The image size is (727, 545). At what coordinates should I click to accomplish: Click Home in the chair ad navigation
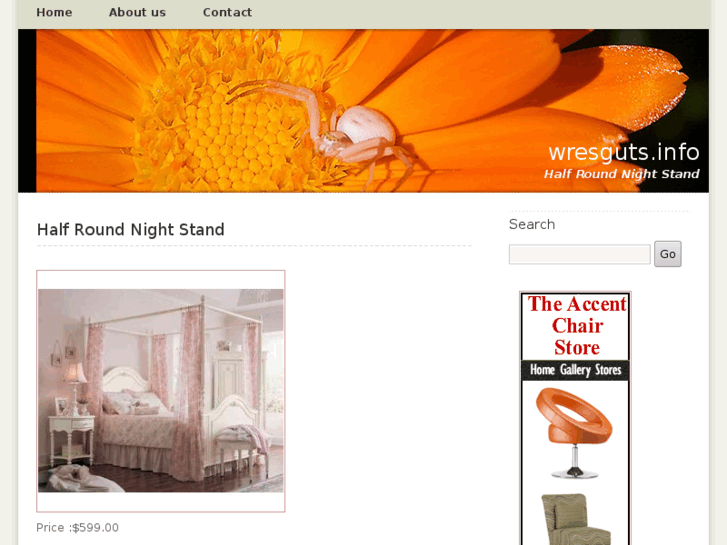point(542,370)
